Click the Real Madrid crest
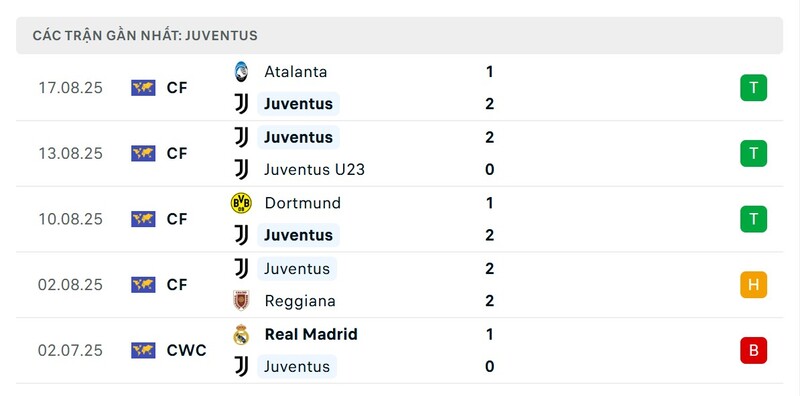The height and width of the screenshot is (396, 800). tap(241, 334)
